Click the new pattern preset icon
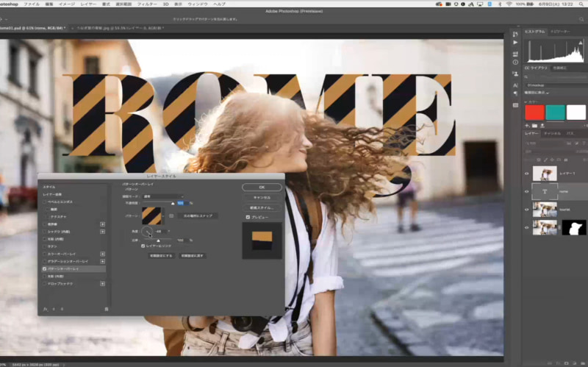Viewport: 588px width, 367px height. (171, 215)
